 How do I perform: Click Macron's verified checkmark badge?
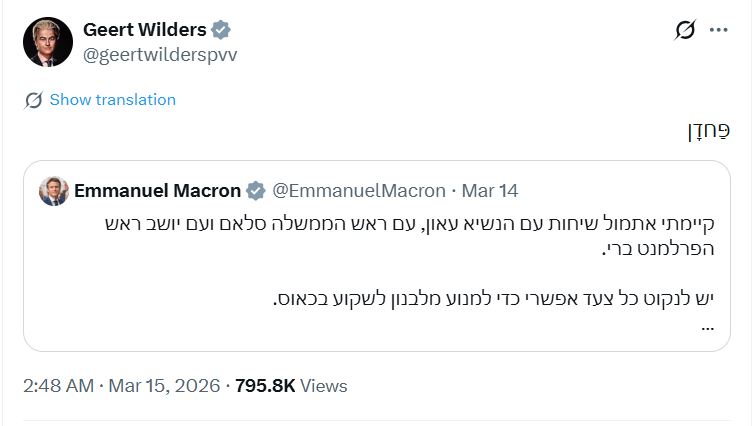click(256, 190)
